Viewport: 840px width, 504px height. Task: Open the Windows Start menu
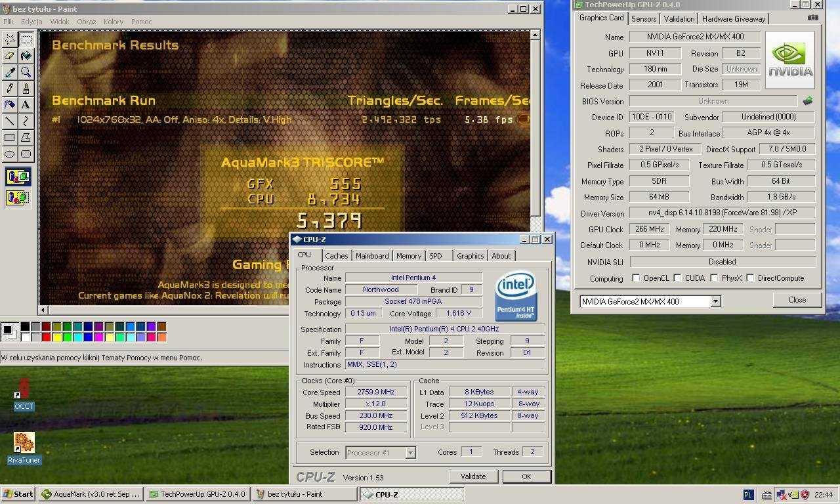click(18, 494)
